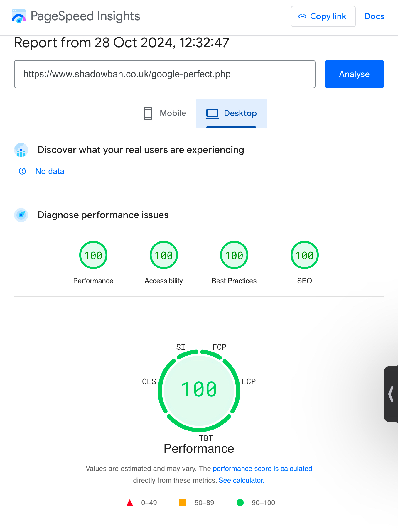Select the Performance 100 score gauge

(x=93, y=255)
